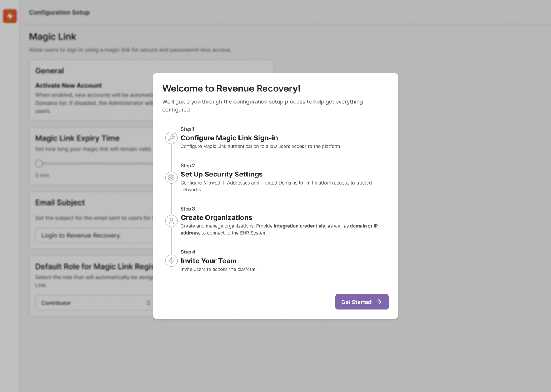Select the person icon next to Create Organizations
The width and height of the screenshot is (551, 392).
171,221
